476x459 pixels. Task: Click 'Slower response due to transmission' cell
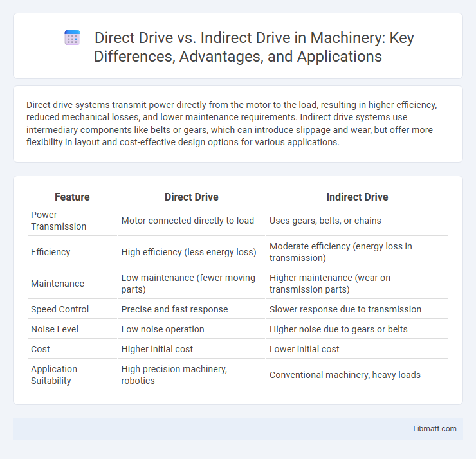(357, 309)
